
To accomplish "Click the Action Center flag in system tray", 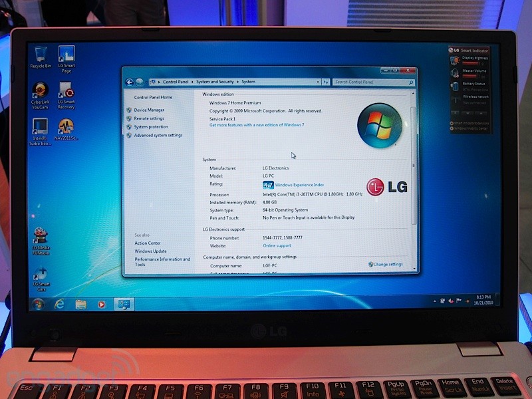I will coord(458,301).
